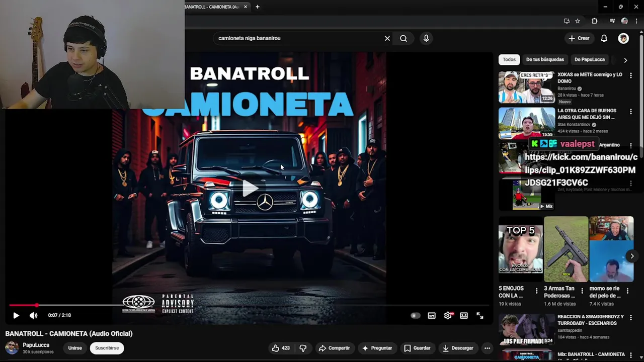Open options for Mix: BANATROLL - CAMIONETA

coord(631,355)
